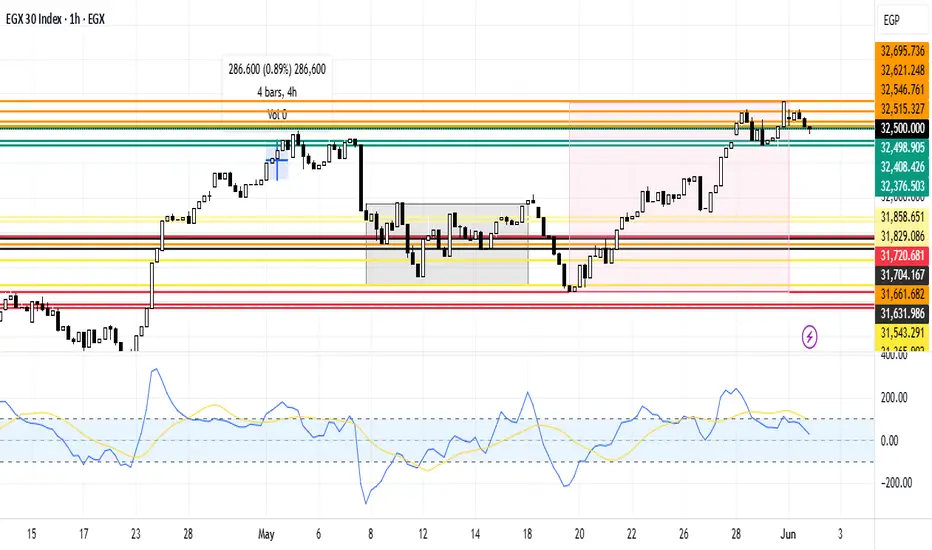Click the 200.00 oscillator scale value
Viewport: 932px width, 550px height.
[x=893, y=398]
